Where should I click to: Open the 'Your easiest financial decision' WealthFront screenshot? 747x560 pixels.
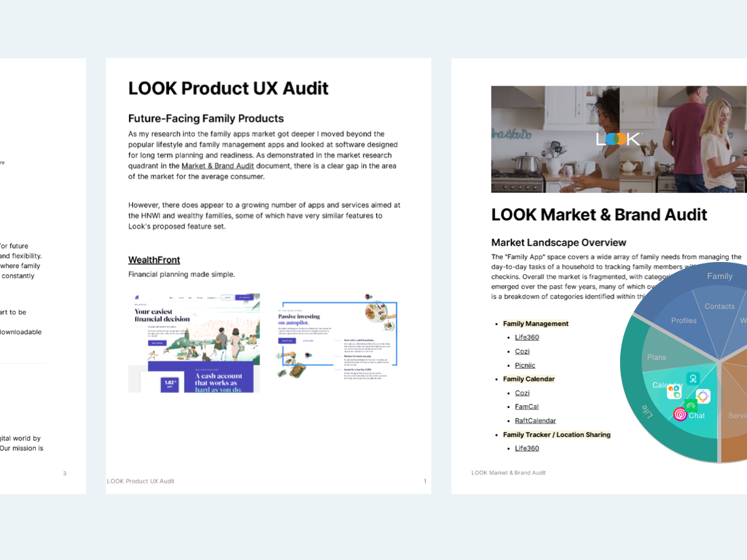coord(194,343)
